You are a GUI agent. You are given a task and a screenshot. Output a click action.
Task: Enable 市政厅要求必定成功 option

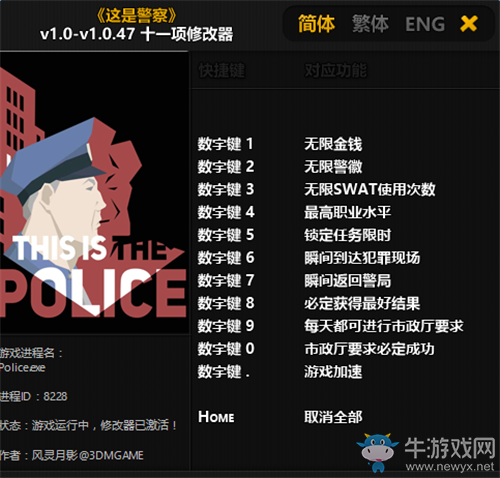(369, 349)
